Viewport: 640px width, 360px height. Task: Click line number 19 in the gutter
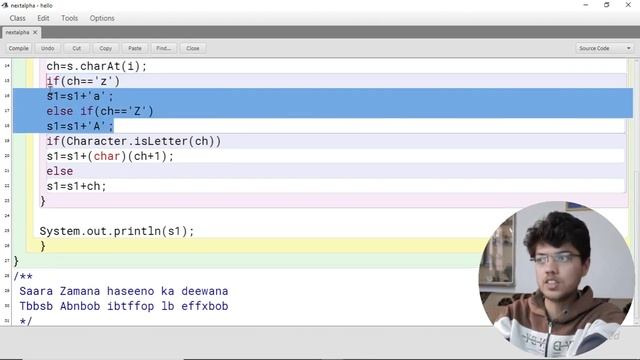click(7, 141)
